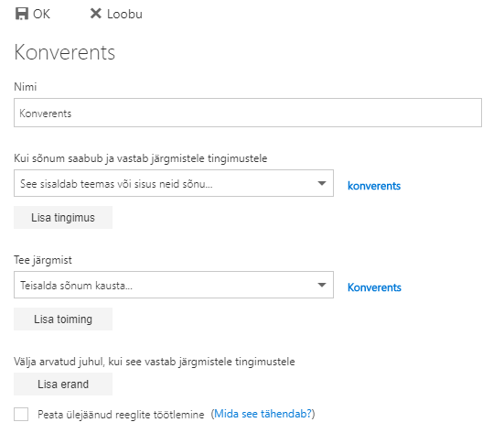The height and width of the screenshot is (444, 504).
Task: Open the 'Mida see tähendab?' help link
Action: click(x=263, y=414)
